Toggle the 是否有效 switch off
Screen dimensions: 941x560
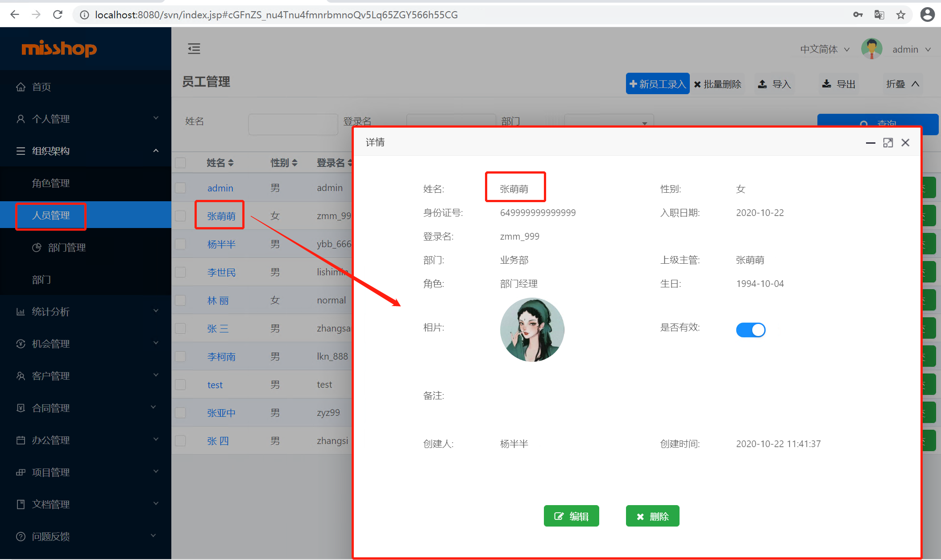click(750, 330)
